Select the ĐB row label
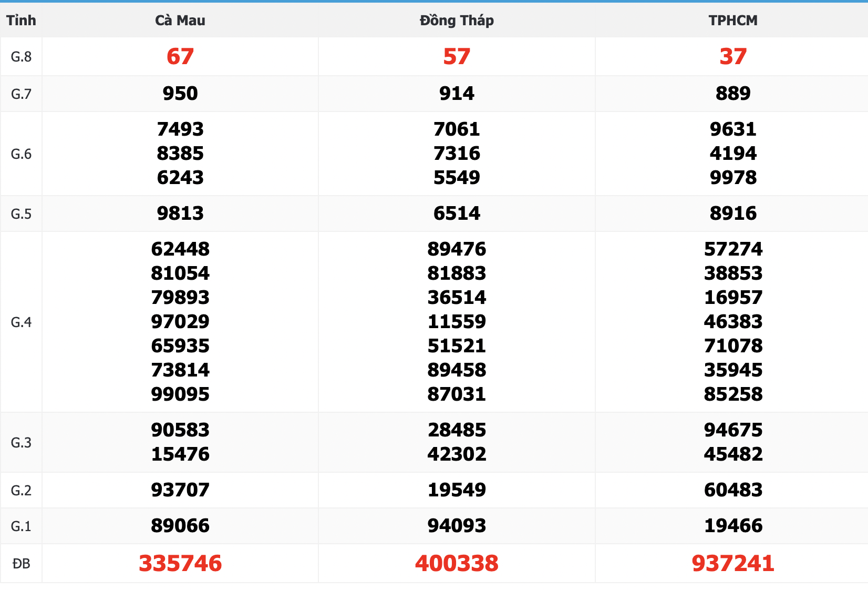The height and width of the screenshot is (590, 868). (x=21, y=564)
